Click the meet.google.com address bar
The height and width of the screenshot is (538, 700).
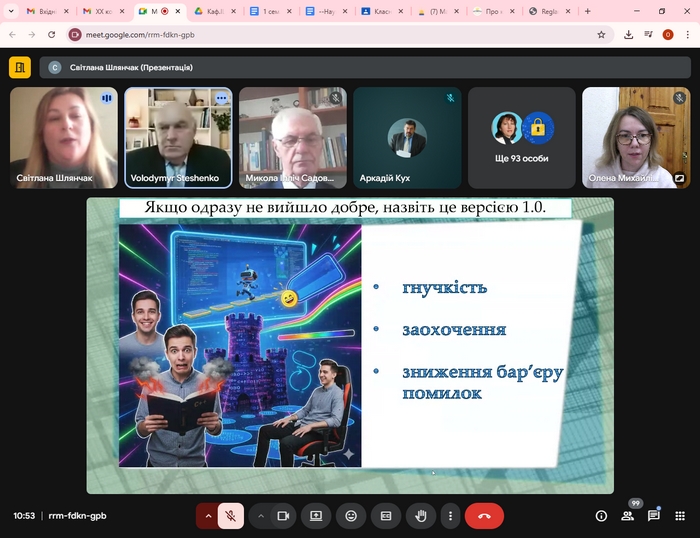tap(330, 34)
